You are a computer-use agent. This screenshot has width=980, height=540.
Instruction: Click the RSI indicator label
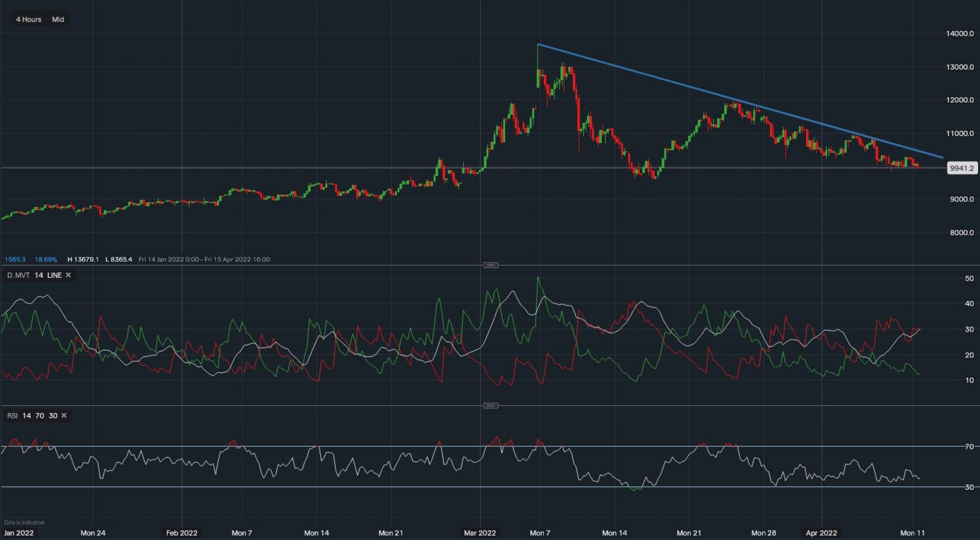[12, 416]
